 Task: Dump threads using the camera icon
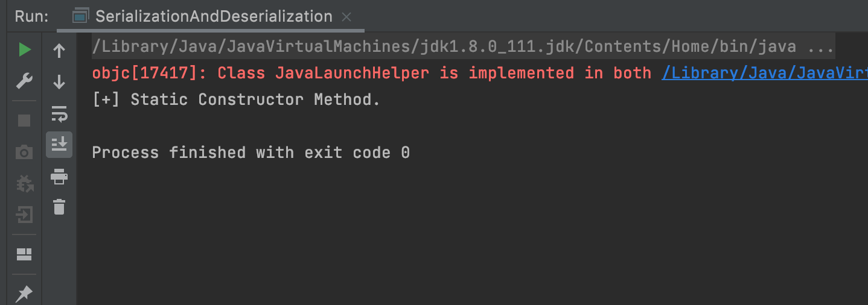(x=24, y=152)
